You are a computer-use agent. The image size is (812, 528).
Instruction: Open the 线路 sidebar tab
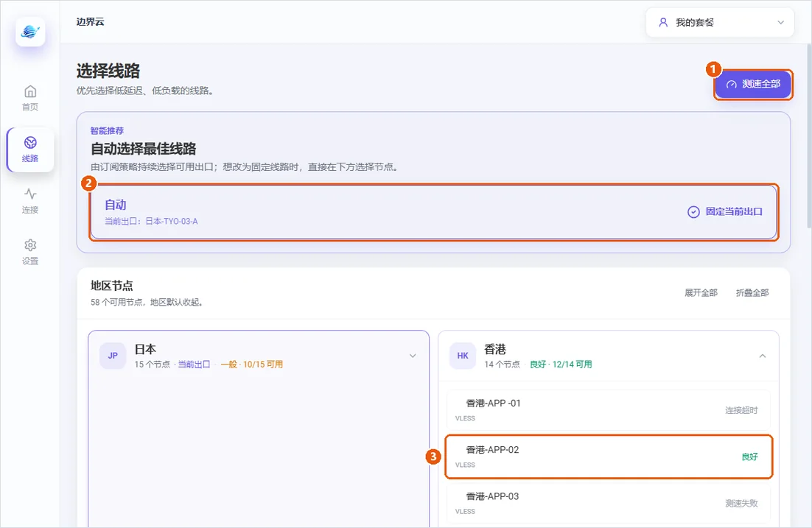[x=30, y=149]
